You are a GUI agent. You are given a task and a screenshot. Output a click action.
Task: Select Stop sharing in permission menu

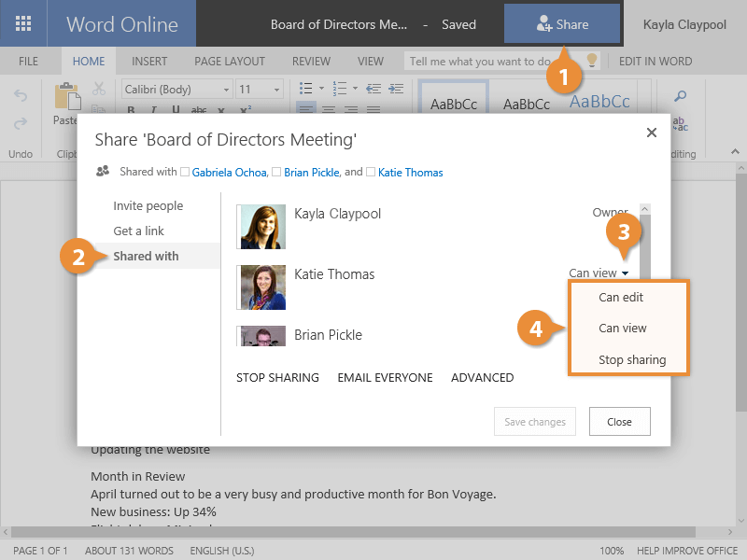632,360
